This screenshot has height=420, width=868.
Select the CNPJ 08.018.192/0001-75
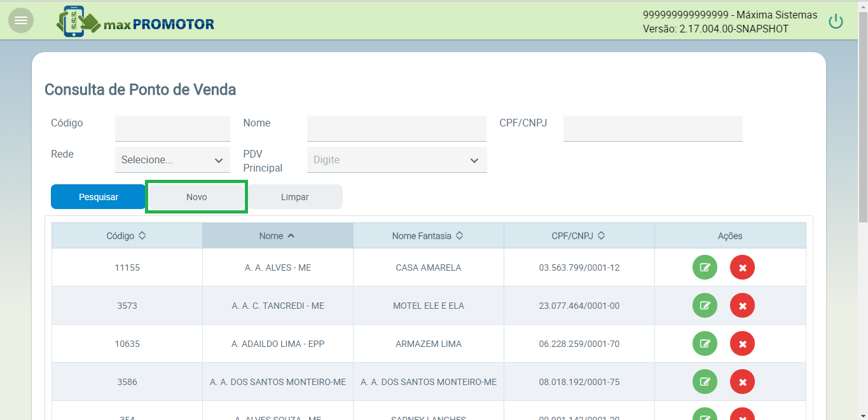[x=579, y=382]
